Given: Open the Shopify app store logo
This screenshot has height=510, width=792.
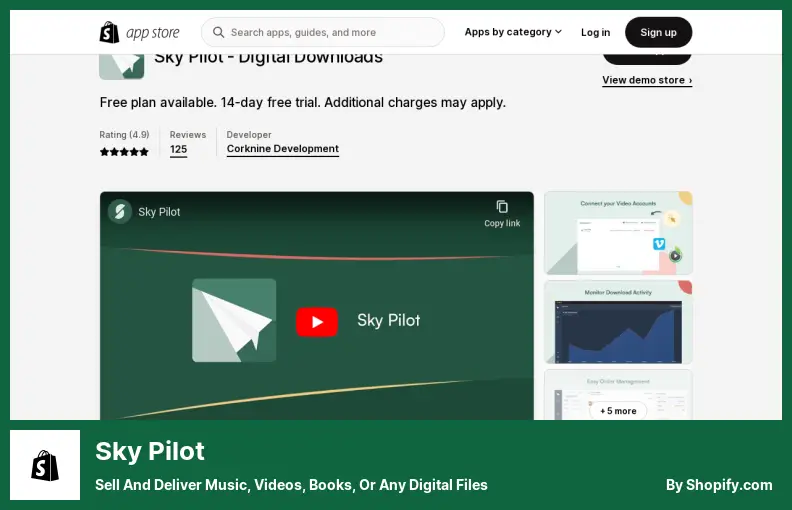Looking at the screenshot, I should point(139,32).
